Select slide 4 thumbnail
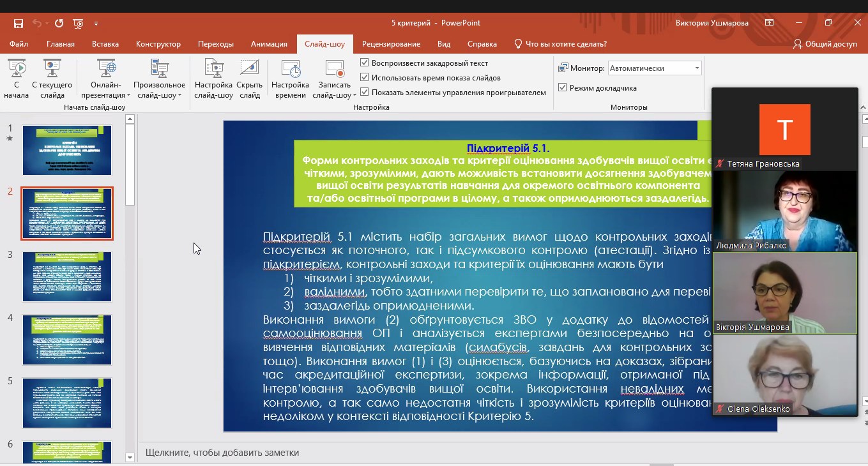The image size is (868, 466). click(x=67, y=340)
